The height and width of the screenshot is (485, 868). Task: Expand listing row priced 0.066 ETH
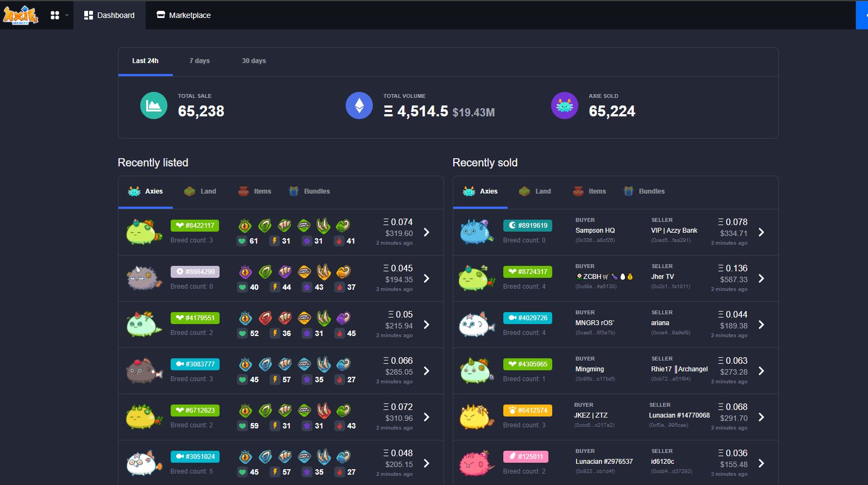tap(427, 371)
